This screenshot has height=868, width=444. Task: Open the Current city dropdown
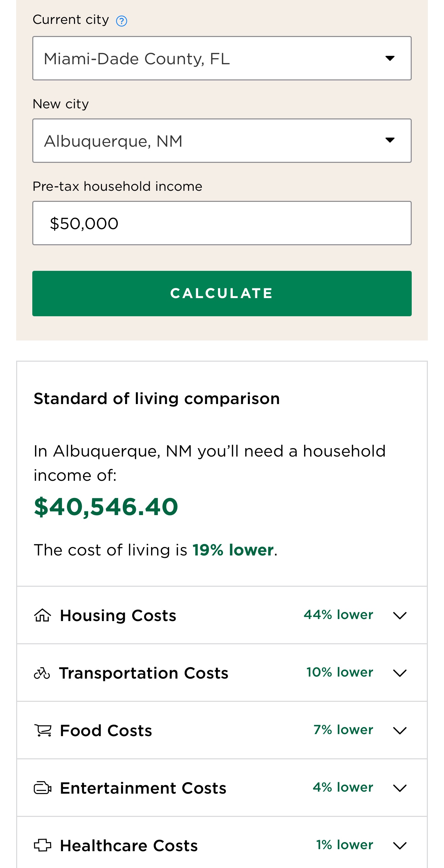222,58
